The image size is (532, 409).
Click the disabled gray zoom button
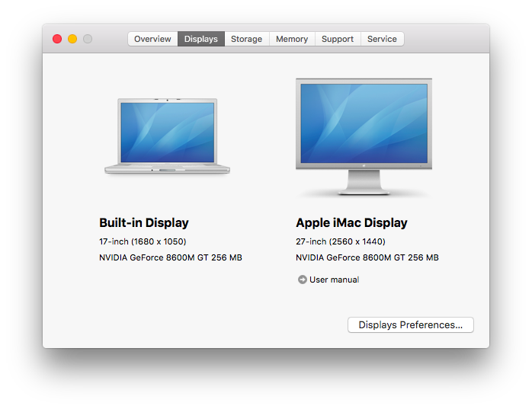point(88,39)
